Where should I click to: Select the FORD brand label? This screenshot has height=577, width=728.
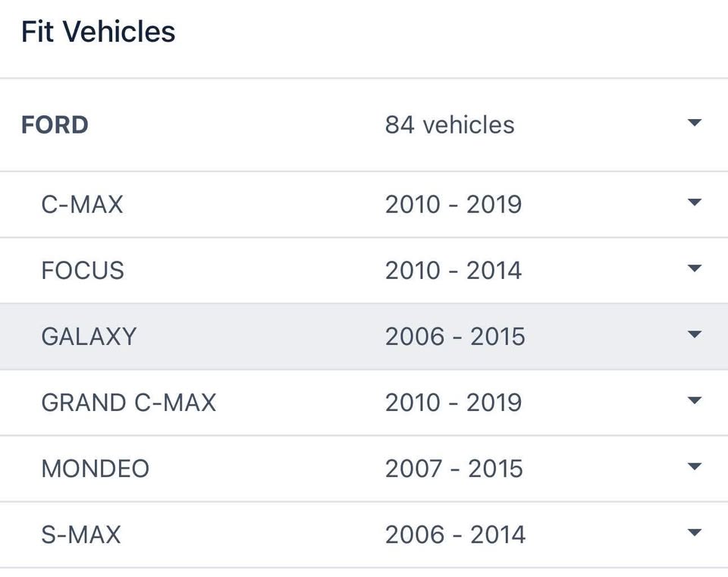click(x=55, y=125)
